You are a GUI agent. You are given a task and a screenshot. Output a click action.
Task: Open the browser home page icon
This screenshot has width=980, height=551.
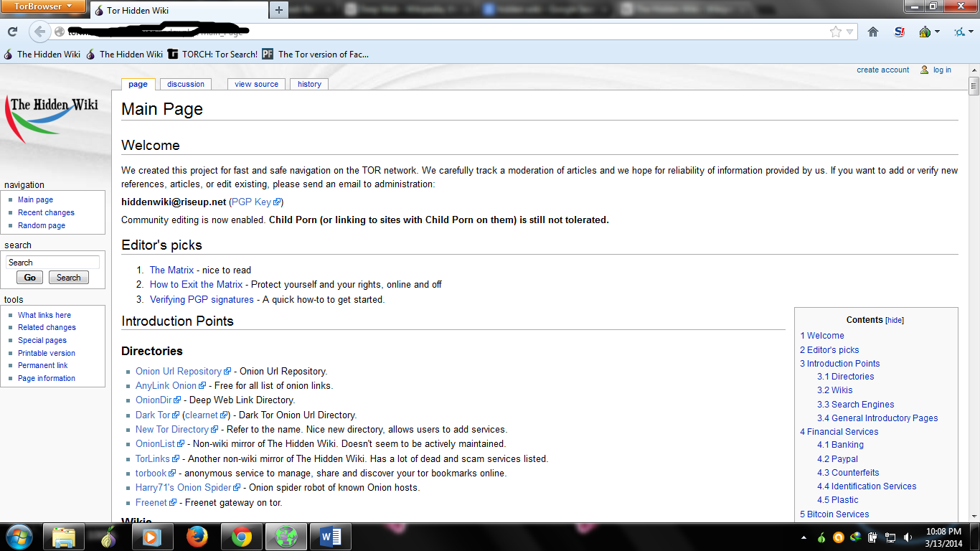click(873, 32)
